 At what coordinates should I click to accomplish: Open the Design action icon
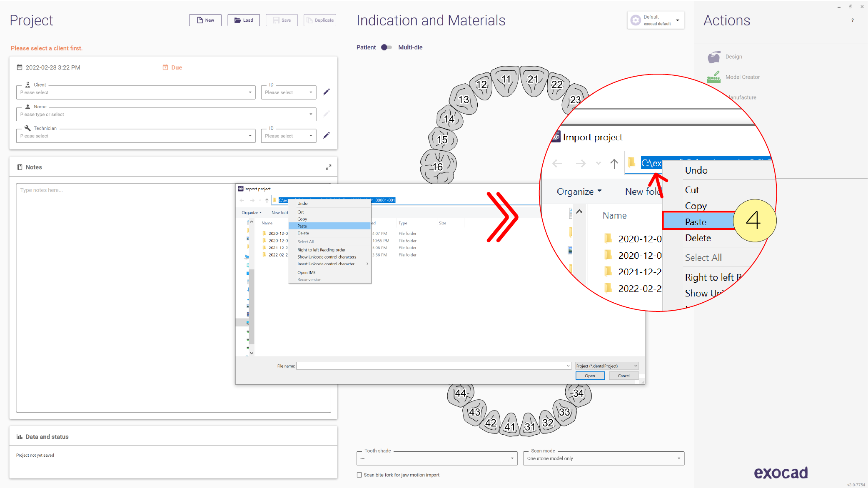(714, 57)
